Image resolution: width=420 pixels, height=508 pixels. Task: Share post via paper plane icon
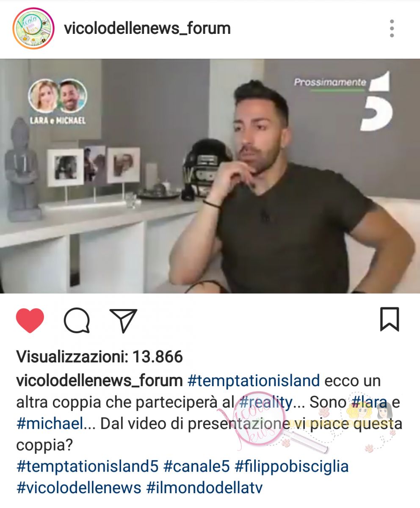(123, 320)
